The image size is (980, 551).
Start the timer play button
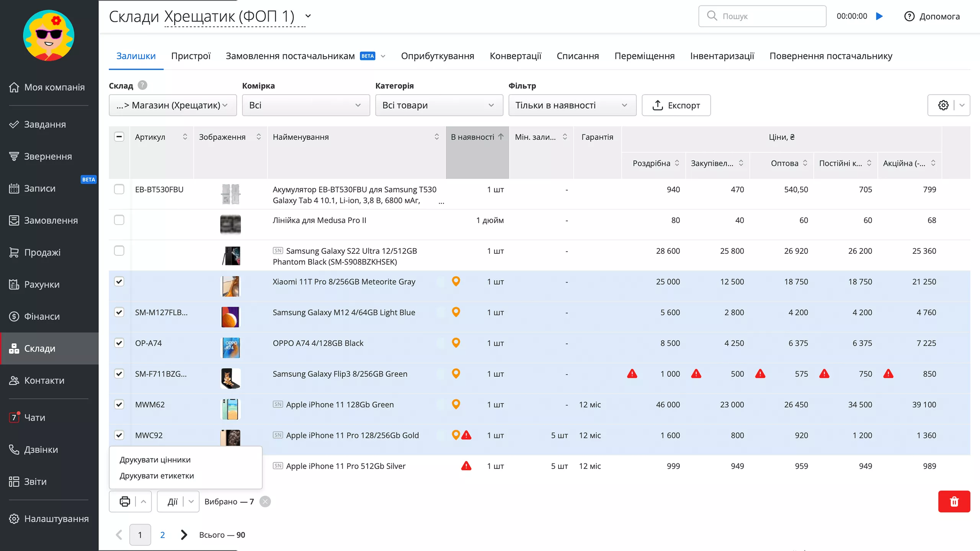point(879,16)
